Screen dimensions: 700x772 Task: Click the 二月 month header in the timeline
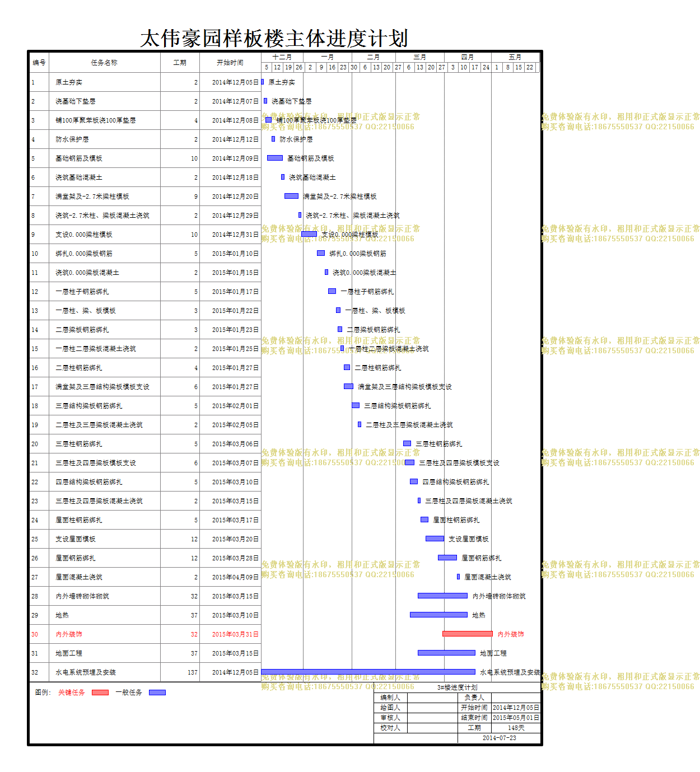point(374,57)
